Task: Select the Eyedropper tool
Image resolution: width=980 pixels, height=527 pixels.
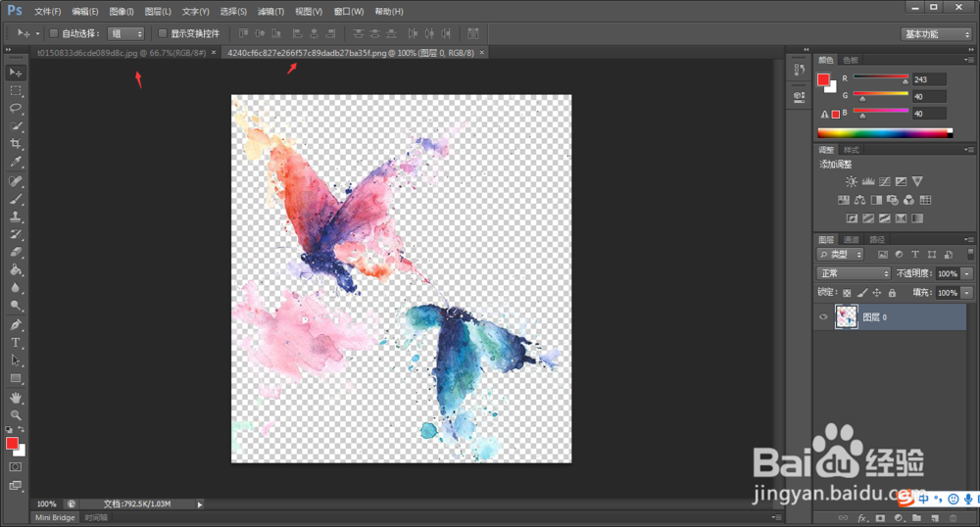Action: click(16, 162)
